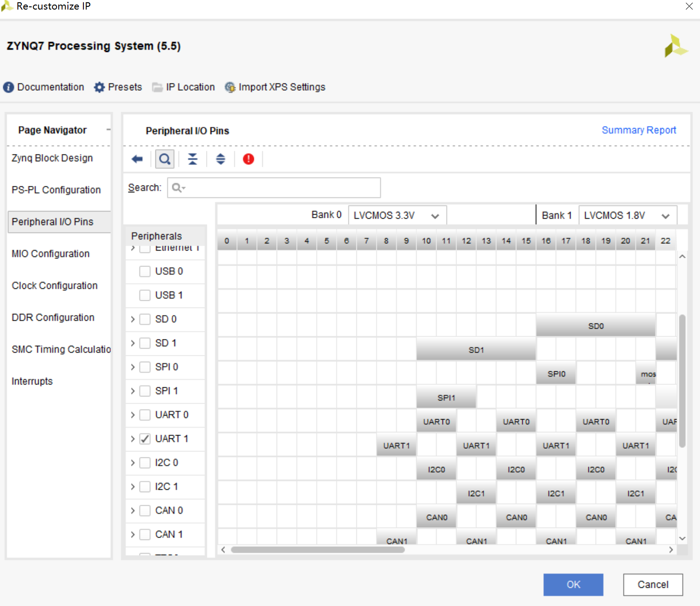This screenshot has width=700, height=606.
Task: Close the Re-customize IP dialog
Action: [x=689, y=6]
